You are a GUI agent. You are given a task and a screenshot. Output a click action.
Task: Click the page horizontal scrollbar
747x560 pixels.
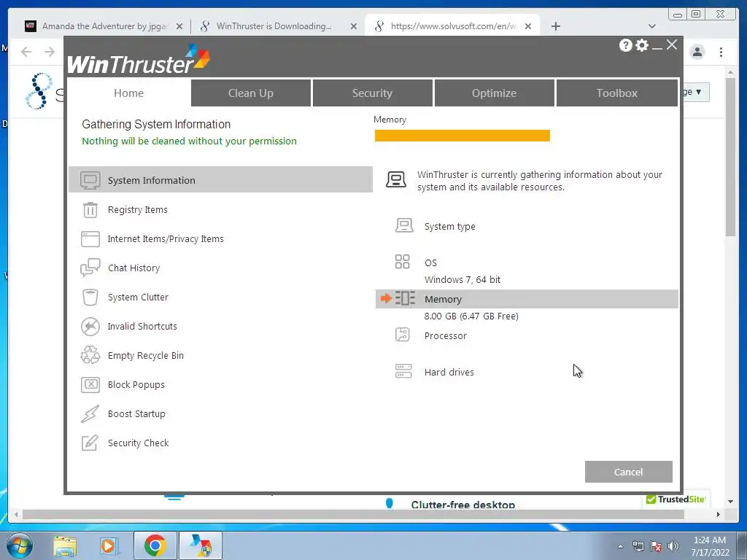point(353,514)
